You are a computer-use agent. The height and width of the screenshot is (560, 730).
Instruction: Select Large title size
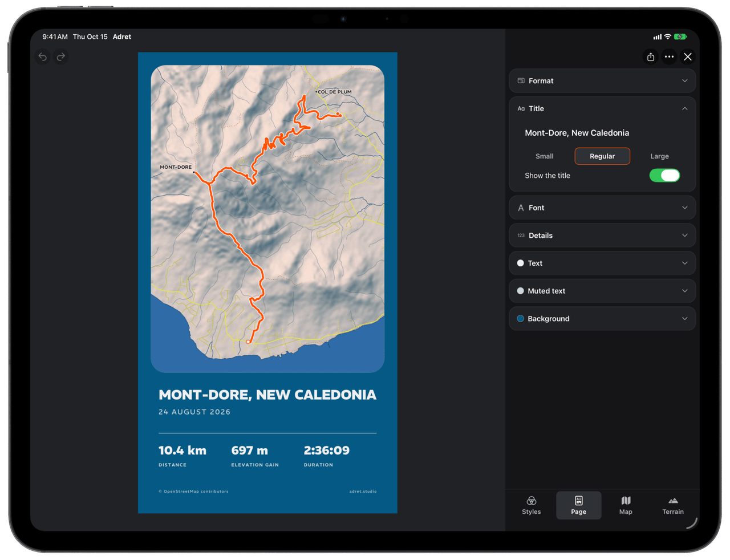tap(659, 156)
